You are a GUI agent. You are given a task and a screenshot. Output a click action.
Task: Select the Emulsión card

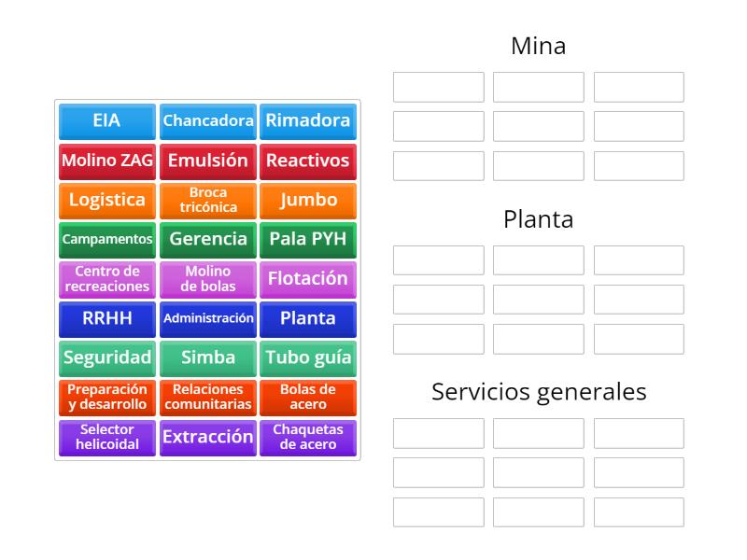pyautogui.click(x=207, y=161)
